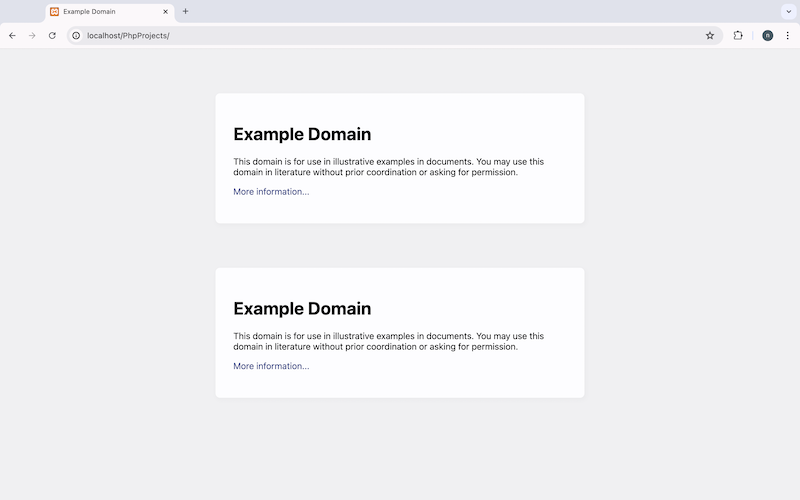The image size is (800, 500).
Task: Open site information icon beside the URL
Action: [x=76, y=35]
